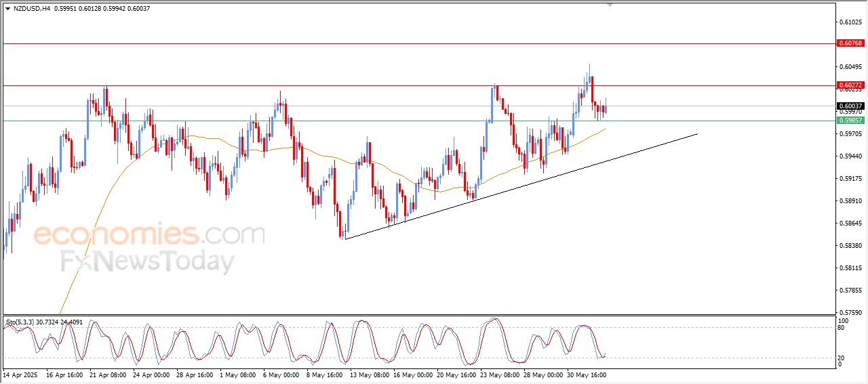Screen dimensions: 868x384
Task: Click the 28 Apr 16:00 time label
Action: (x=195, y=374)
